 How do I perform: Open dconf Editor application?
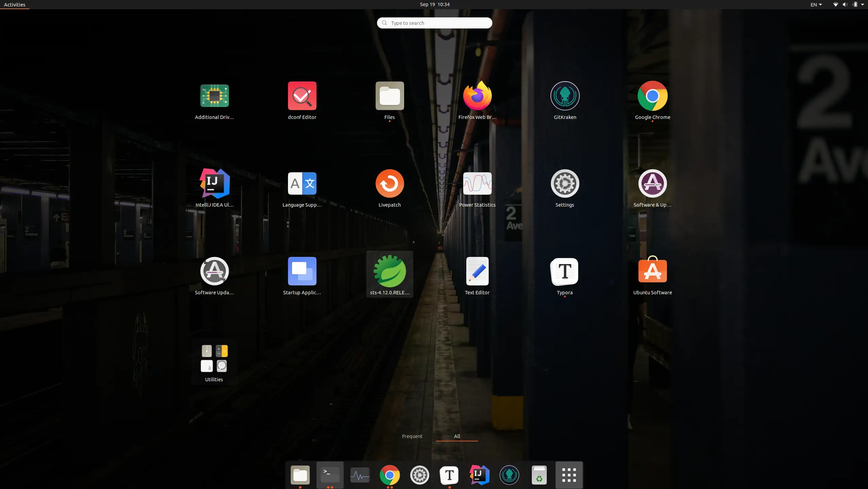tap(302, 96)
